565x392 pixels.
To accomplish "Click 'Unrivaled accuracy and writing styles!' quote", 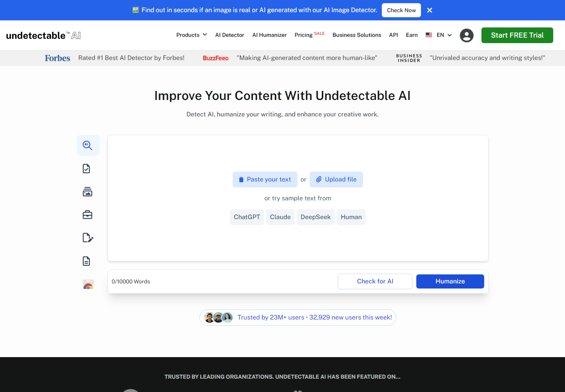I will pos(487,58).
